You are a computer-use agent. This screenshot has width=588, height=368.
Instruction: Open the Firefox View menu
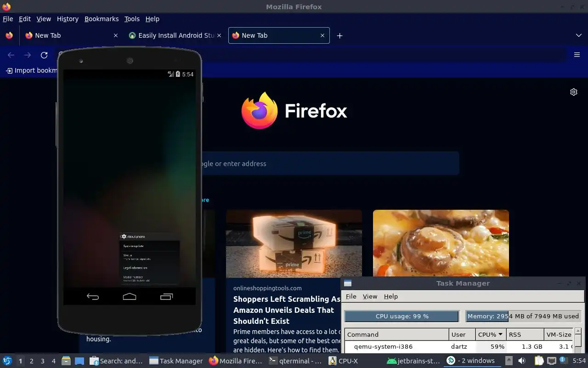(x=44, y=19)
